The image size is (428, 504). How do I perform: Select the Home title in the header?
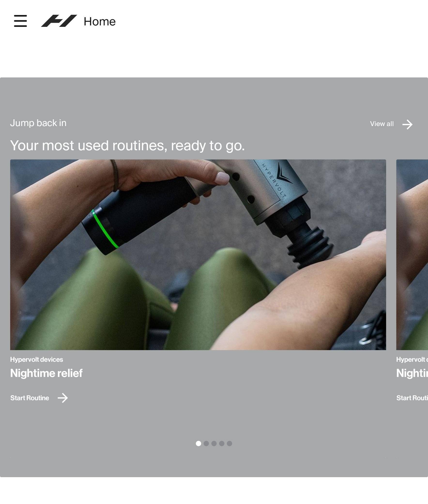99,22
